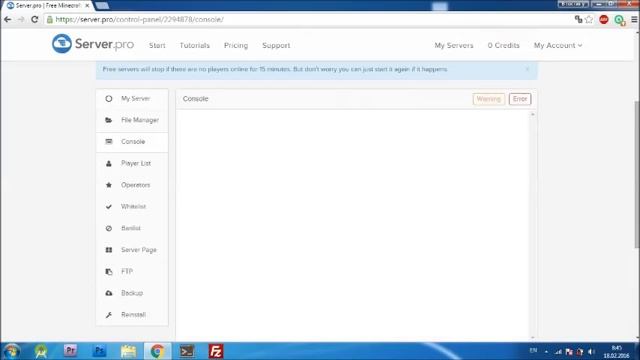The width and height of the screenshot is (640, 360).
Task: Click the Server Page grid icon
Action: 109,250
